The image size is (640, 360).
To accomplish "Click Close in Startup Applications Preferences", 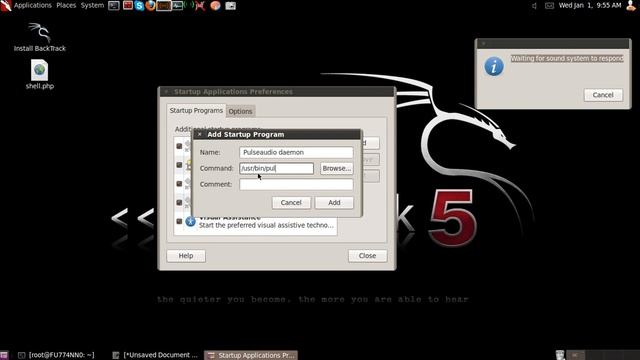I will (x=367, y=256).
